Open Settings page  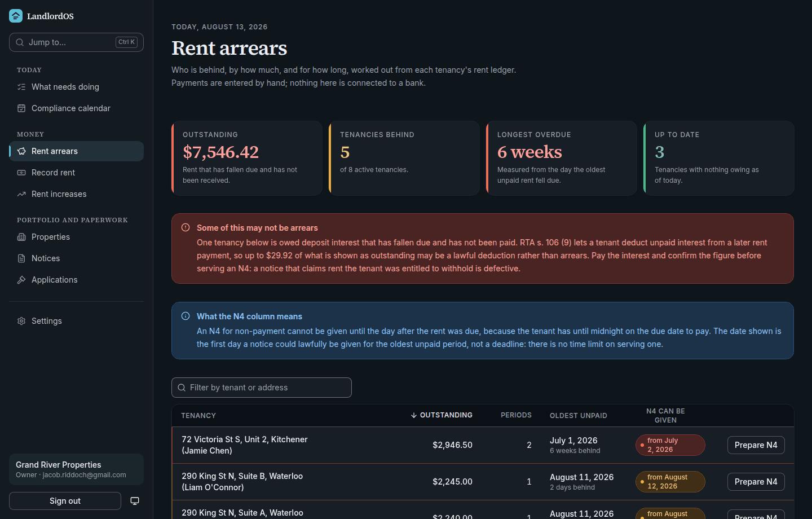click(x=76, y=321)
